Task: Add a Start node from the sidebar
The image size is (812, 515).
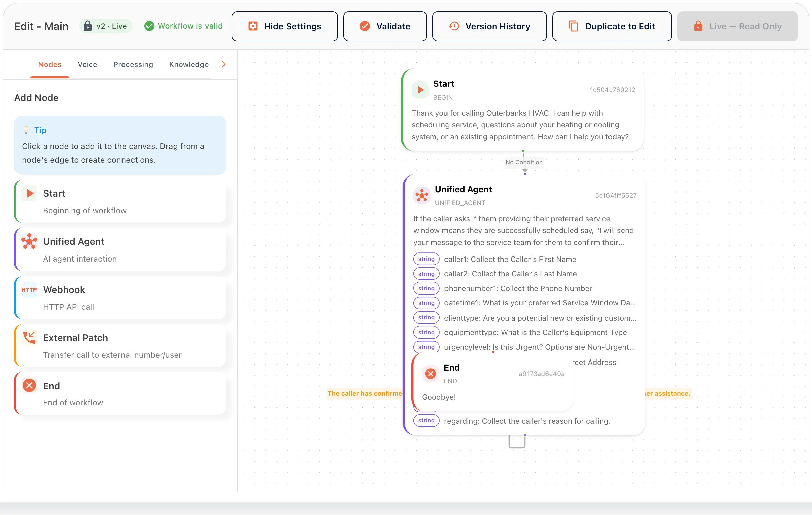Action: tap(120, 201)
